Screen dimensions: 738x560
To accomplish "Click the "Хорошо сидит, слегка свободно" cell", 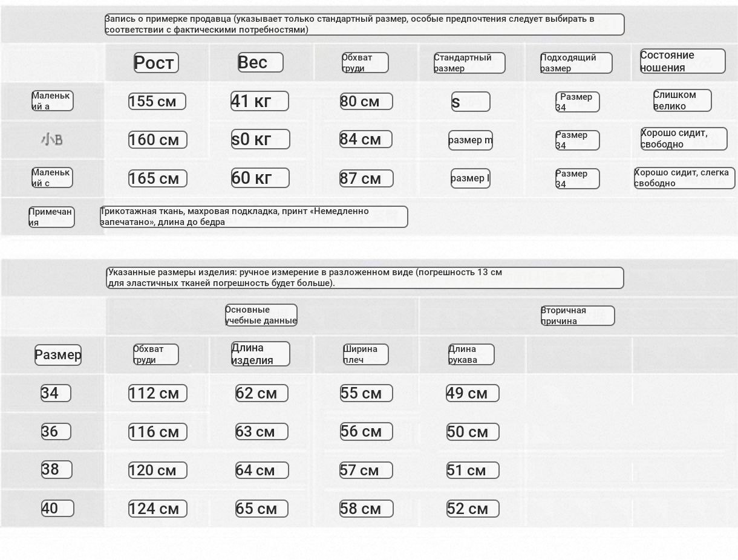I will (x=684, y=178).
